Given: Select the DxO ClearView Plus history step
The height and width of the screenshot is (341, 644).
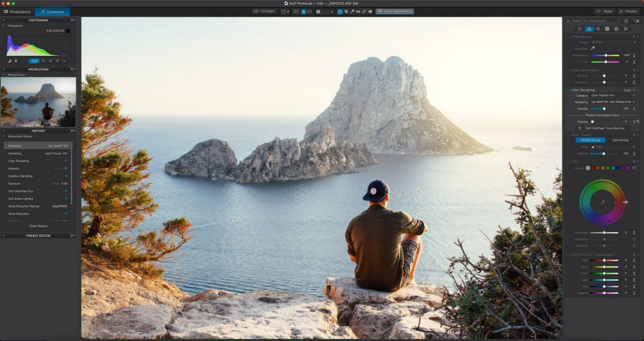Looking at the screenshot, I should pyautogui.click(x=38, y=191).
